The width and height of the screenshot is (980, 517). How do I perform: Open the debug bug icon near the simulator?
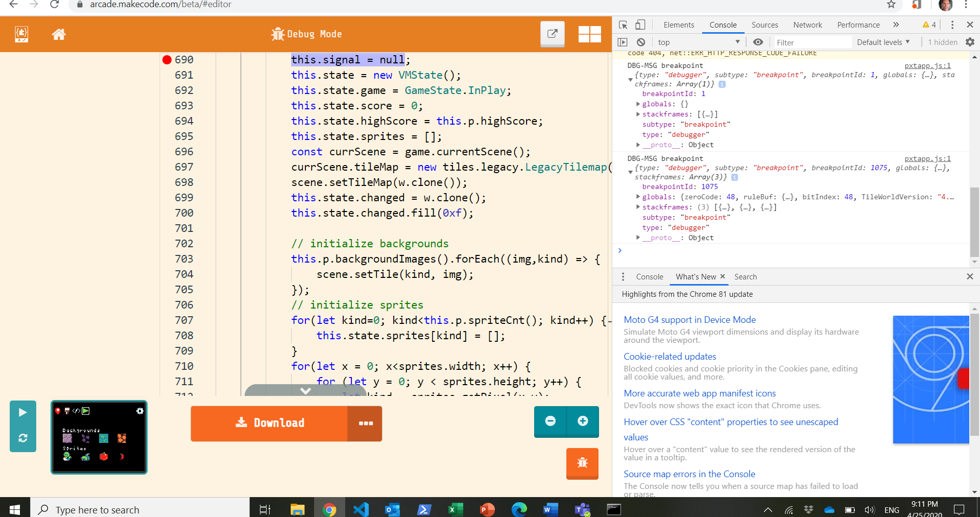(582, 464)
